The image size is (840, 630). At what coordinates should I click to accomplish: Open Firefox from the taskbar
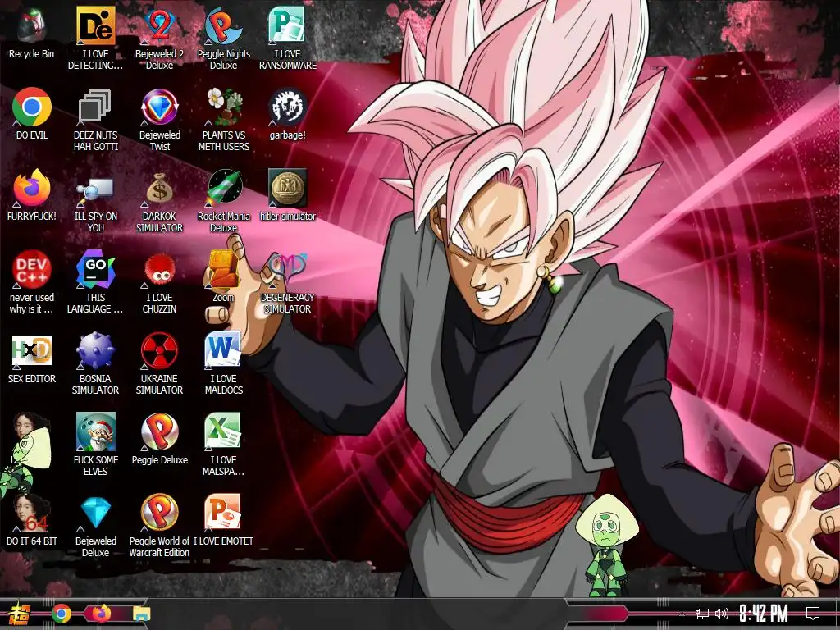pos(102,614)
